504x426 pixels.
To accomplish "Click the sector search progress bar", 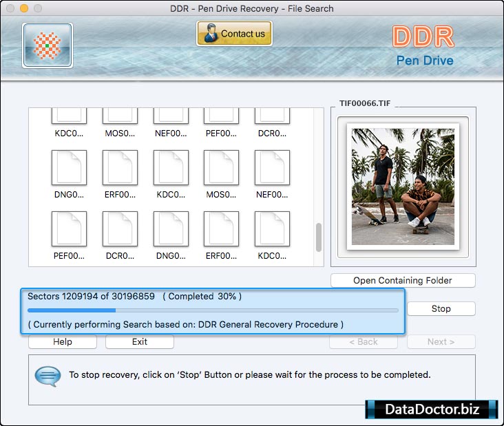I will (x=213, y=310).
